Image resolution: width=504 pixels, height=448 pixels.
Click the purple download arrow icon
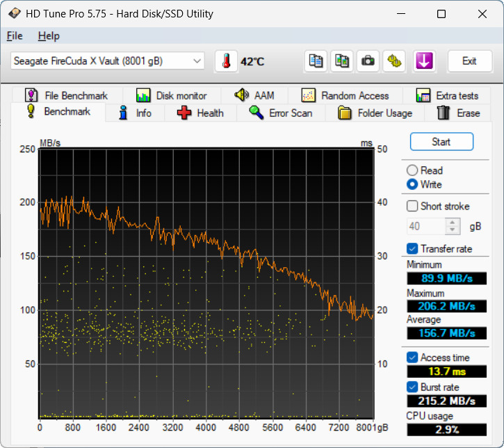(x=424, y=61)
